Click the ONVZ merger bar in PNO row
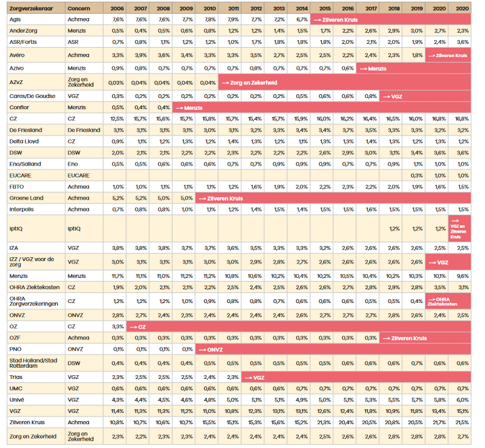 [x=333, y=349]
